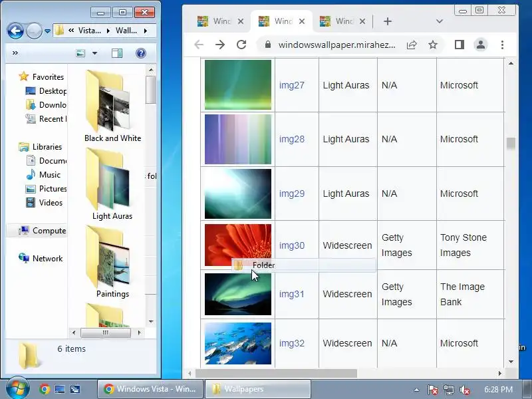
Task: Click the Explorer forward navigation button
Action: coord(34,31)
